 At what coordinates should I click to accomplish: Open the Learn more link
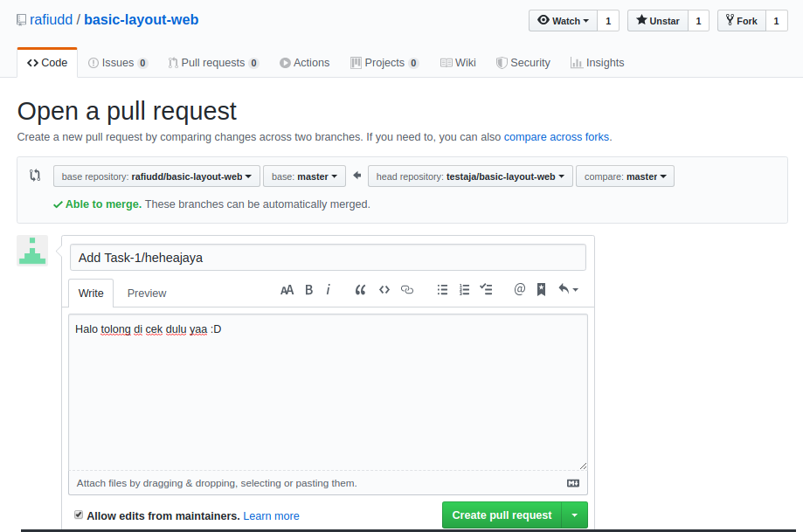pos(272,515)
